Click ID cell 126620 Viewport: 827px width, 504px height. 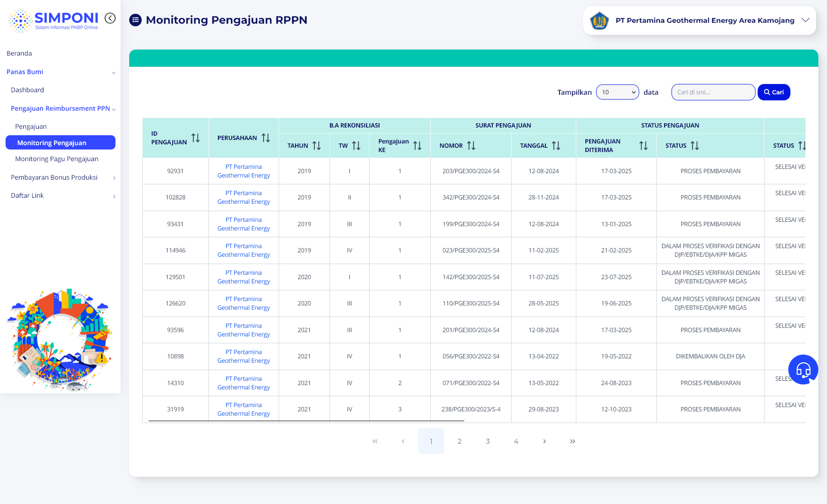click(x=175, y=303)
